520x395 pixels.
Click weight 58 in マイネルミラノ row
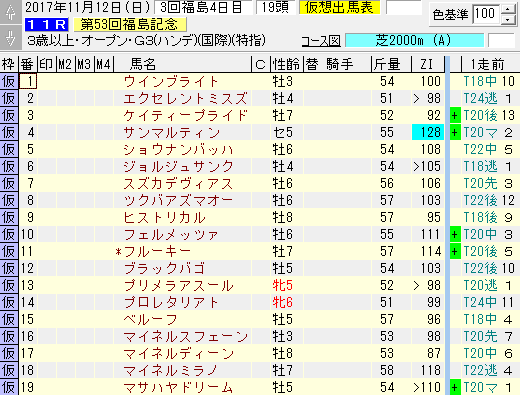(387, 371)
